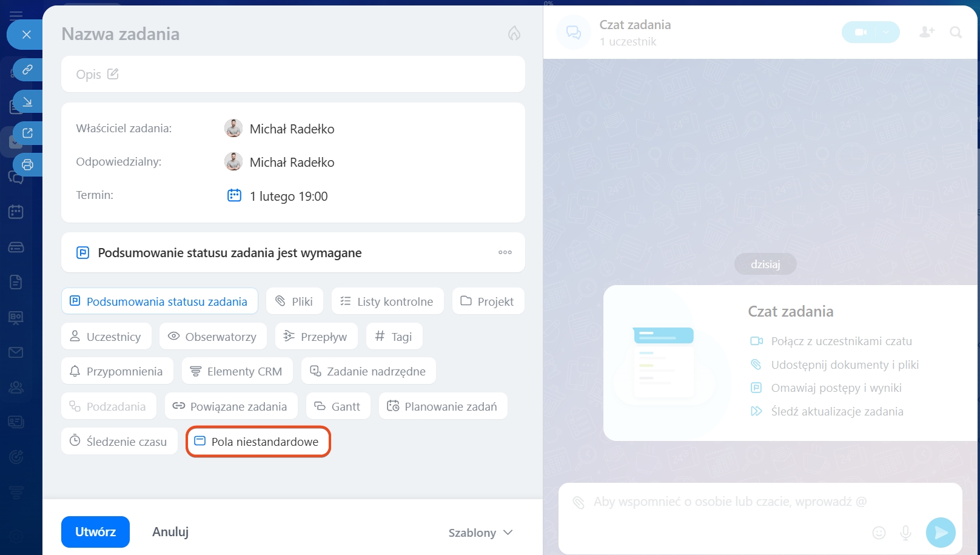Open Planowanie zadań settings
This screenshot has width=980, height=555.
click(443, 406)
